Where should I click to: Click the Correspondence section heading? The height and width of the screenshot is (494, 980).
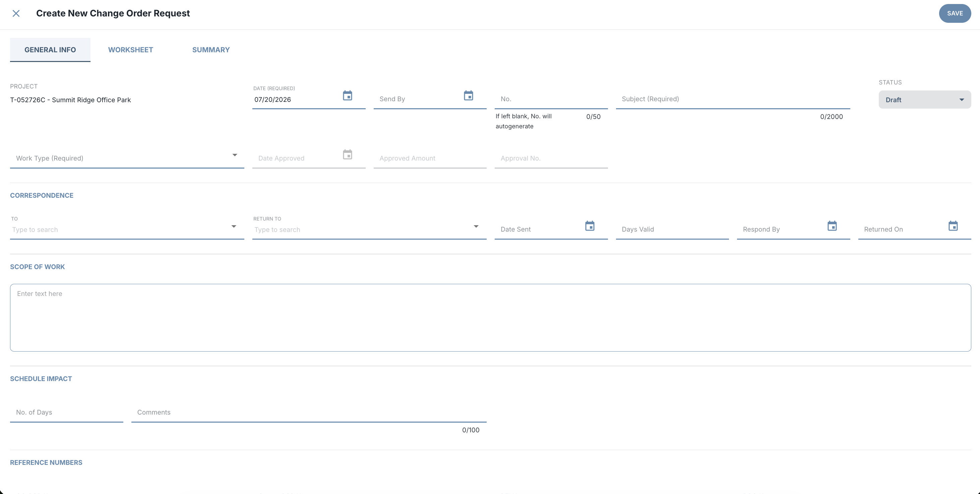click(42, 195)
